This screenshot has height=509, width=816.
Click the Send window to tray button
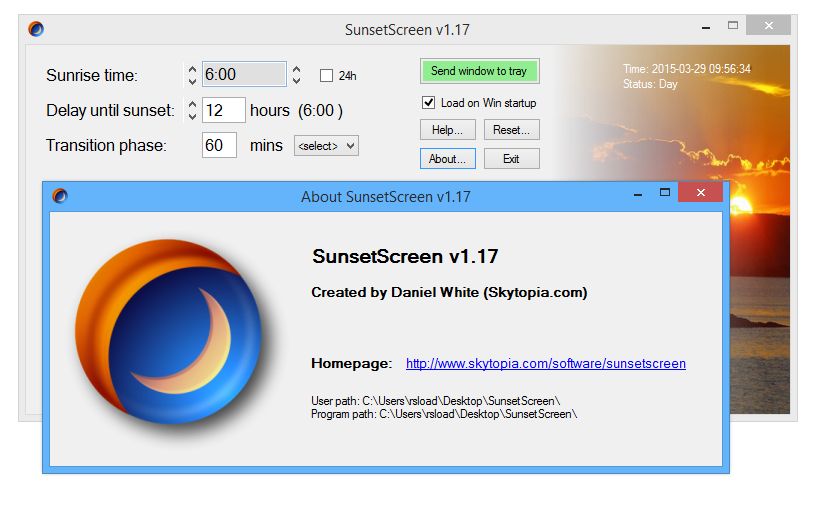click(479, 71)
